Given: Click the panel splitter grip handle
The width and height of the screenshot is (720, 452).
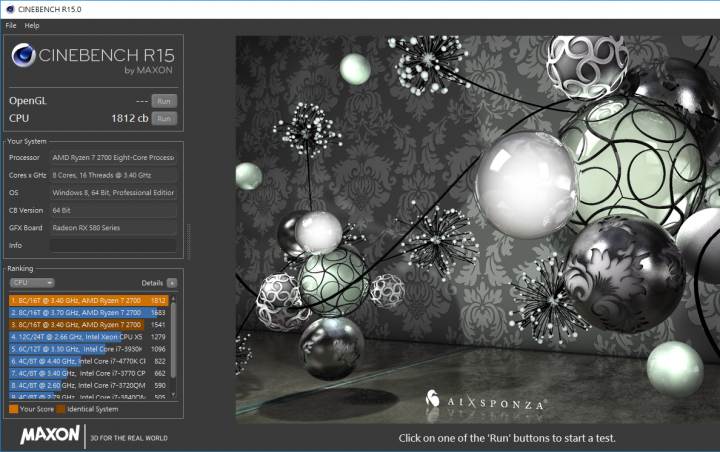Looking at the screenshot, I should point(188,241).
